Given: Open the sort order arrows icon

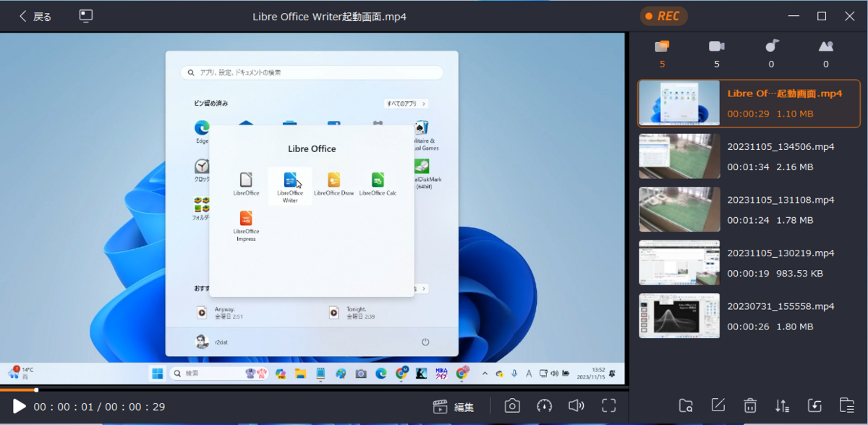Looking at the screenshot, I should [x=782, y=405].
